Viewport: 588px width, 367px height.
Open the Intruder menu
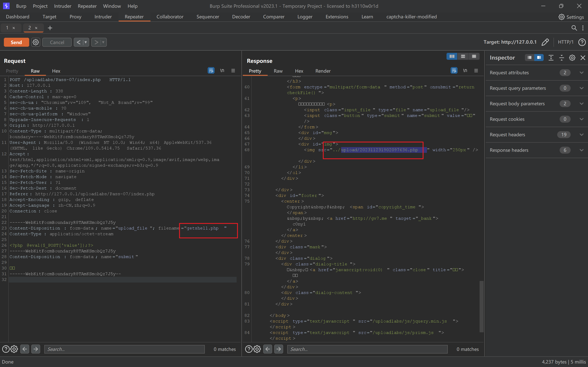pyautogui.click(x=63, y=6)
